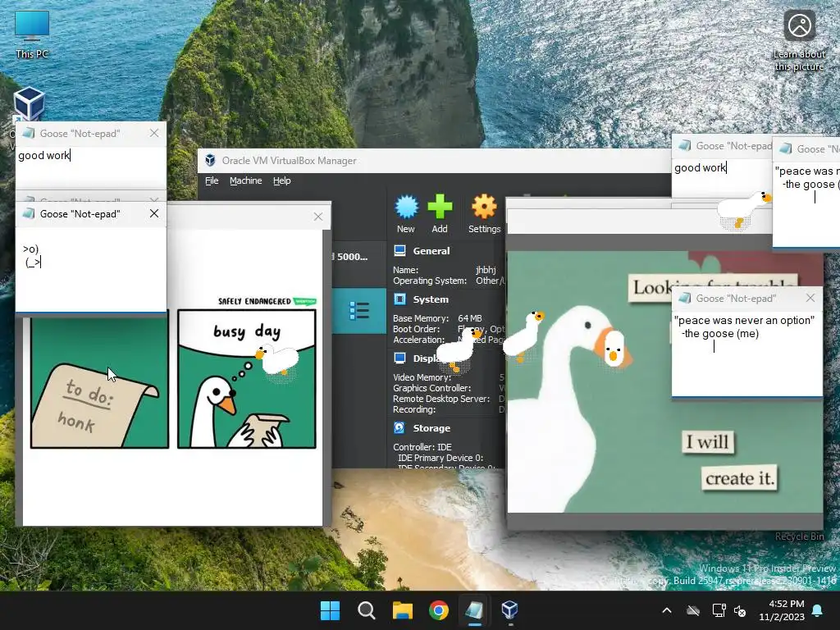
Task: Click the machine name value 'jhbhj'
Action: 486,270
